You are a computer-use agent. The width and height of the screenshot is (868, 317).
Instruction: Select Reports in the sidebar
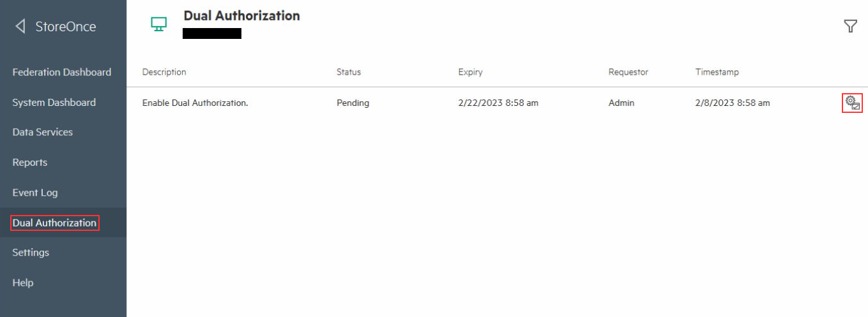tap(30, 162)
